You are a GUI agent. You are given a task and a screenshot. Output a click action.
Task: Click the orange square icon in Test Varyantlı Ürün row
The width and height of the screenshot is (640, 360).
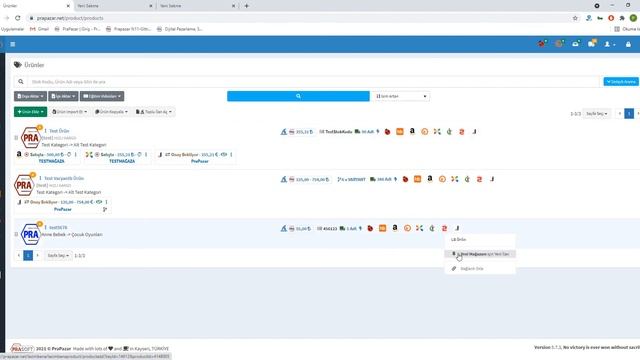417,179
